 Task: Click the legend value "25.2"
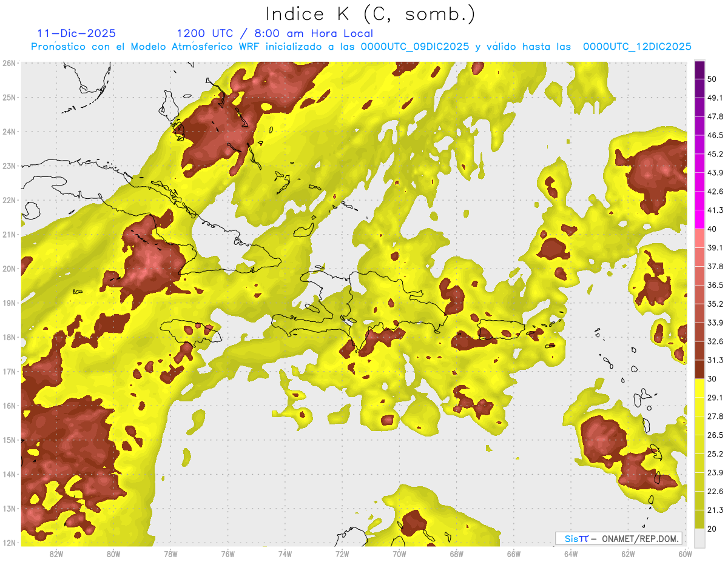point(715,453)
